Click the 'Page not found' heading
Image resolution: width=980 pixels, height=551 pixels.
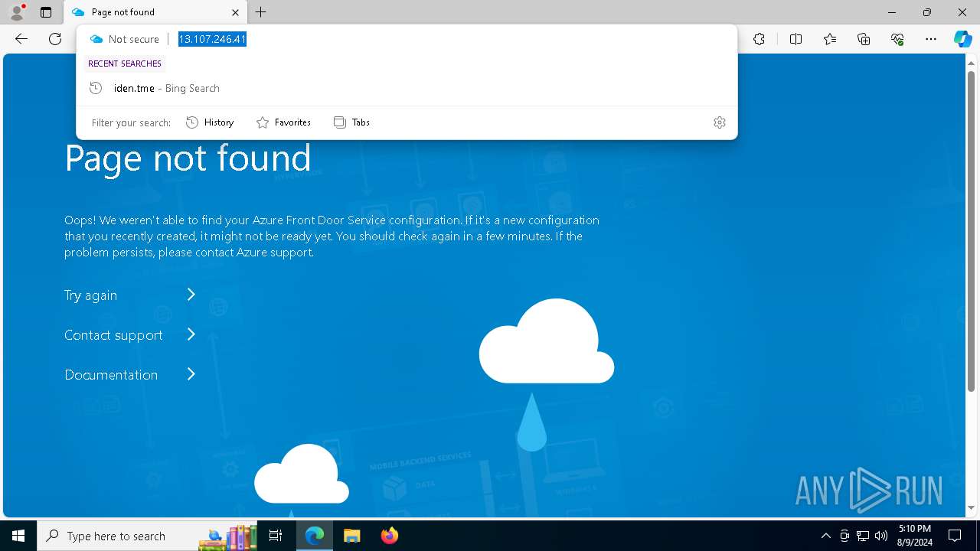(188, 158)
